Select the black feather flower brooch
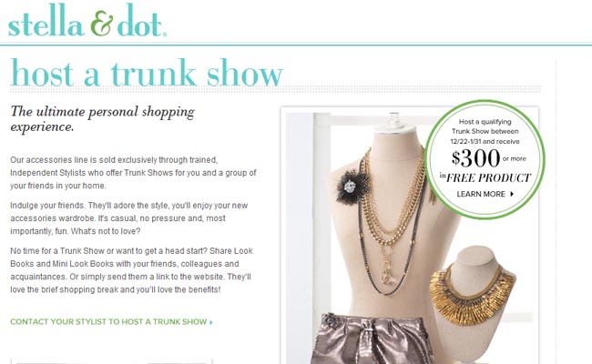 352,187
